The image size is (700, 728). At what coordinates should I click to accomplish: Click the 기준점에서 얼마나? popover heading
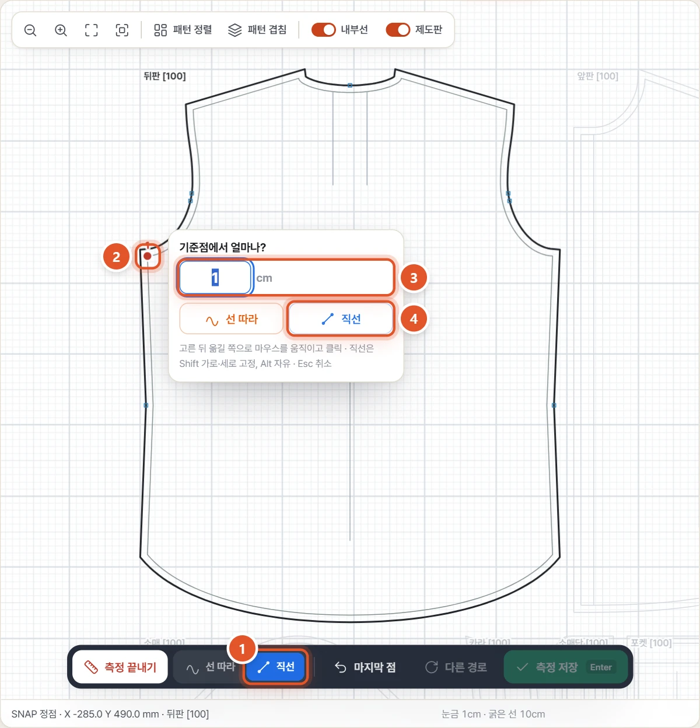pos(222,247)
